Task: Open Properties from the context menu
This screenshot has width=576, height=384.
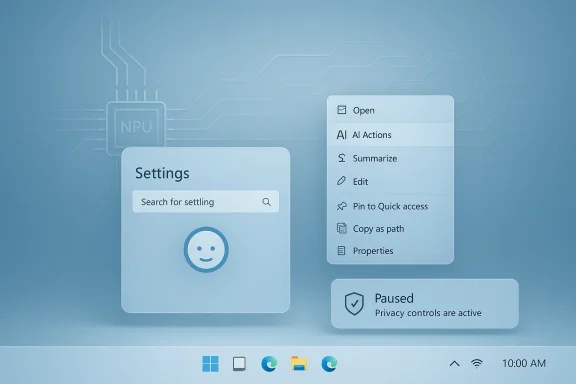Action: 390,251
